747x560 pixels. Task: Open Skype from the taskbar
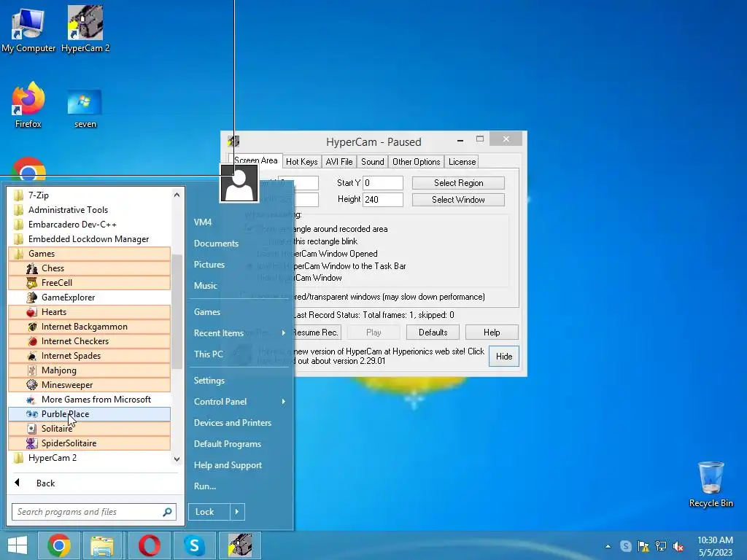tap(194, 545)
